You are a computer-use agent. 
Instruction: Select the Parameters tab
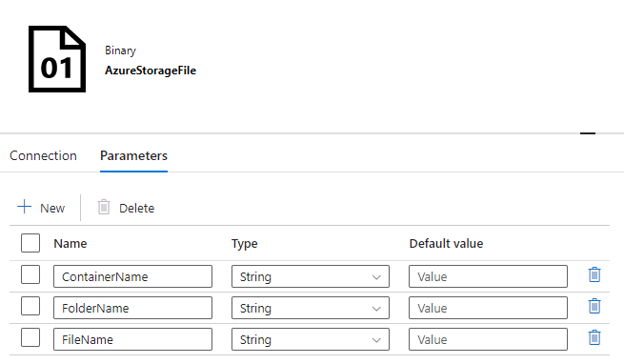(133, 155)
